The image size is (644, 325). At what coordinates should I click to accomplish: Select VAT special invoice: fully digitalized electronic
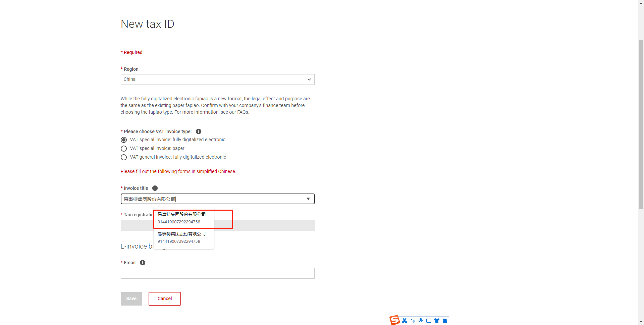(124, 140)
